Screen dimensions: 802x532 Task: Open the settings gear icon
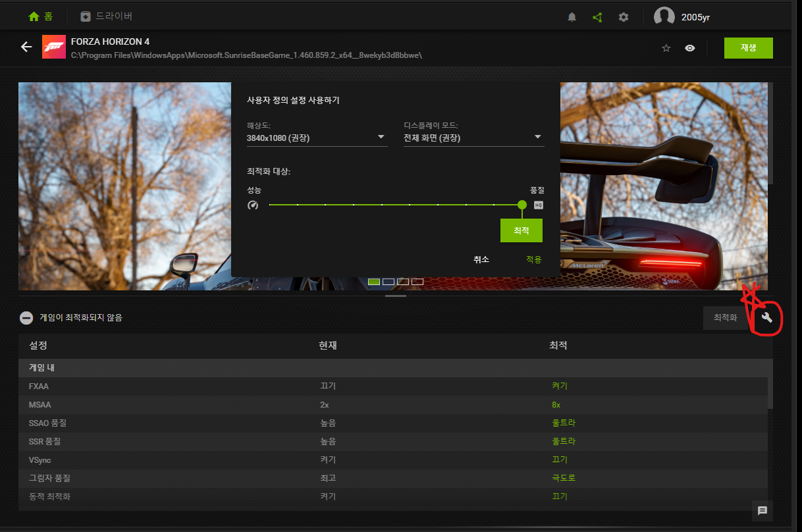tap(624, 18)
